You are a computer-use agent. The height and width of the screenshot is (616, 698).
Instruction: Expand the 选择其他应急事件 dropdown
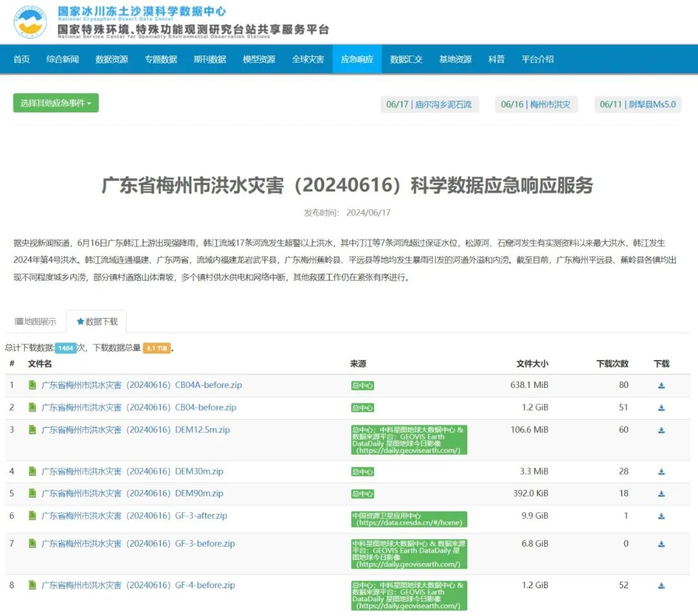[x=56, y=103]
